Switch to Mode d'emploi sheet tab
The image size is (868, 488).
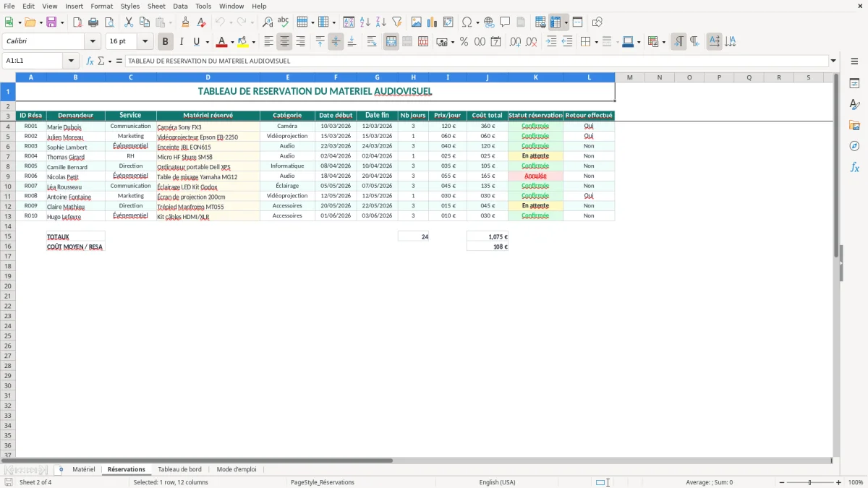pos(237,470)
